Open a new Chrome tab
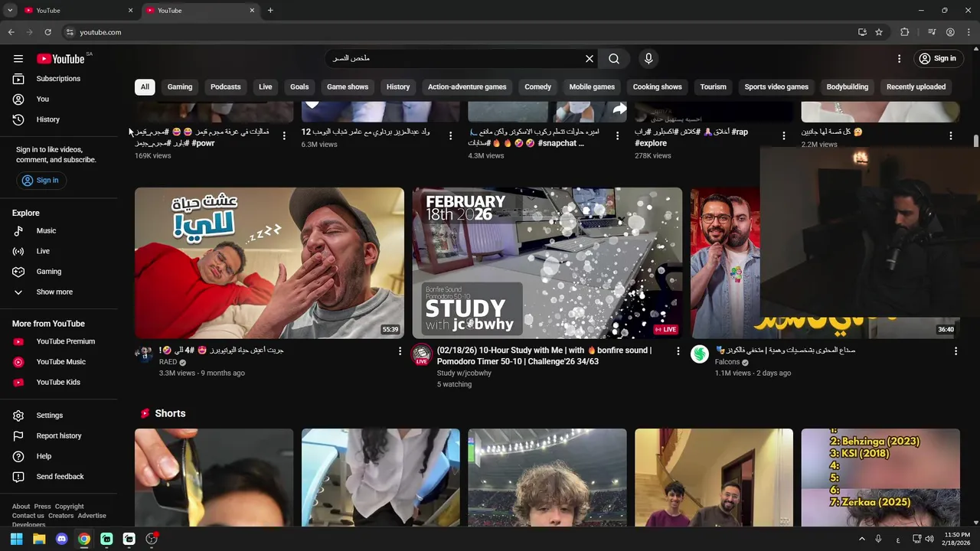 click(x=270, y=11)
